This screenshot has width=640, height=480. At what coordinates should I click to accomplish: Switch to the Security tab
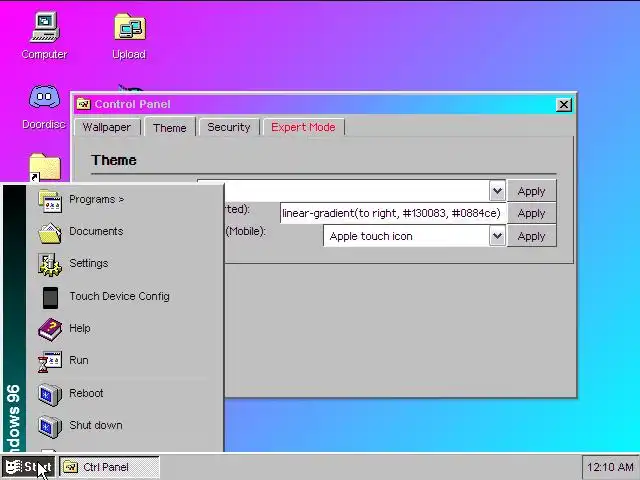(x=229, y=127)
